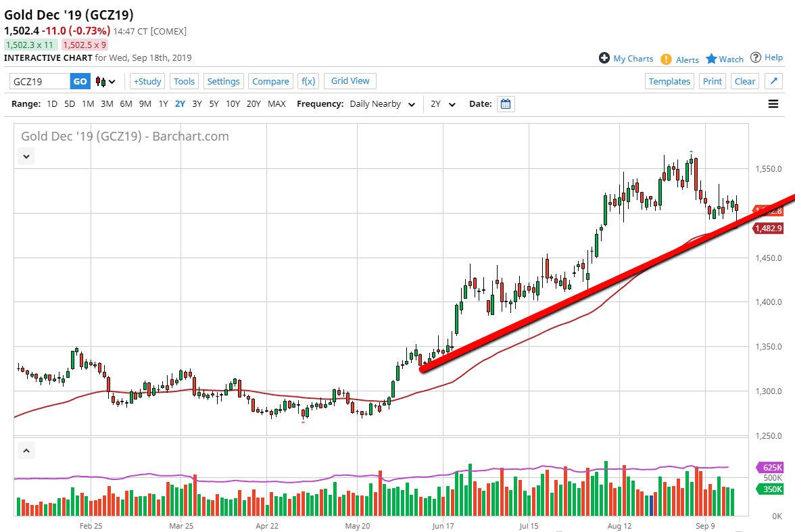Click the GO button
The height and width of the screenshot is (532, 795).
pyautogui.click(x=80, y=81)
